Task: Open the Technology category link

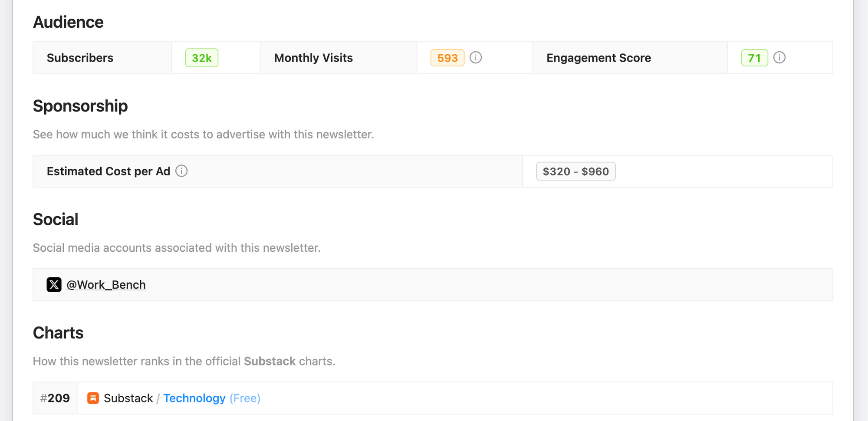Action: click(x=194, y=398)
